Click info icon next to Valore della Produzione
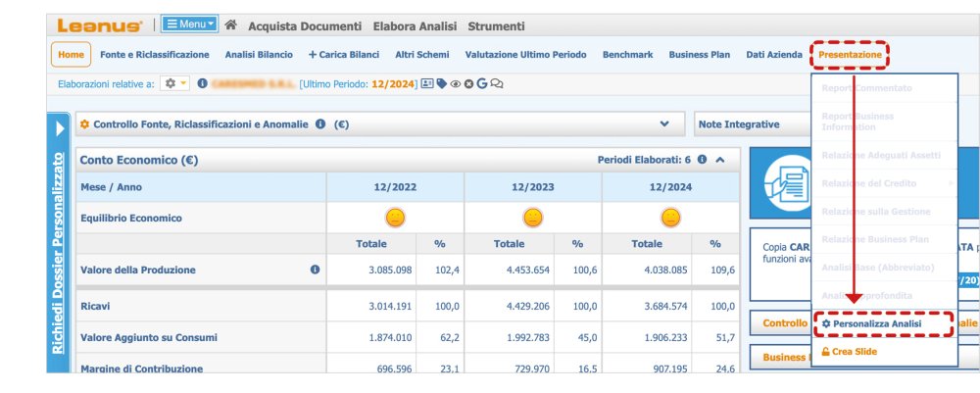The image size is (980, 393). [315, 270]
